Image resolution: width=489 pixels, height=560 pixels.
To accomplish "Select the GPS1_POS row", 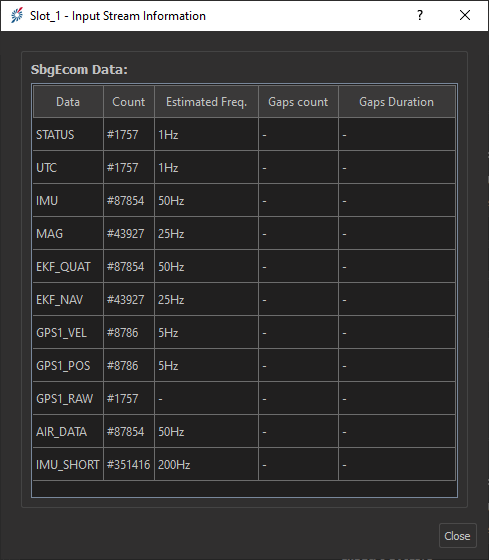I will (x=244, y=366).
